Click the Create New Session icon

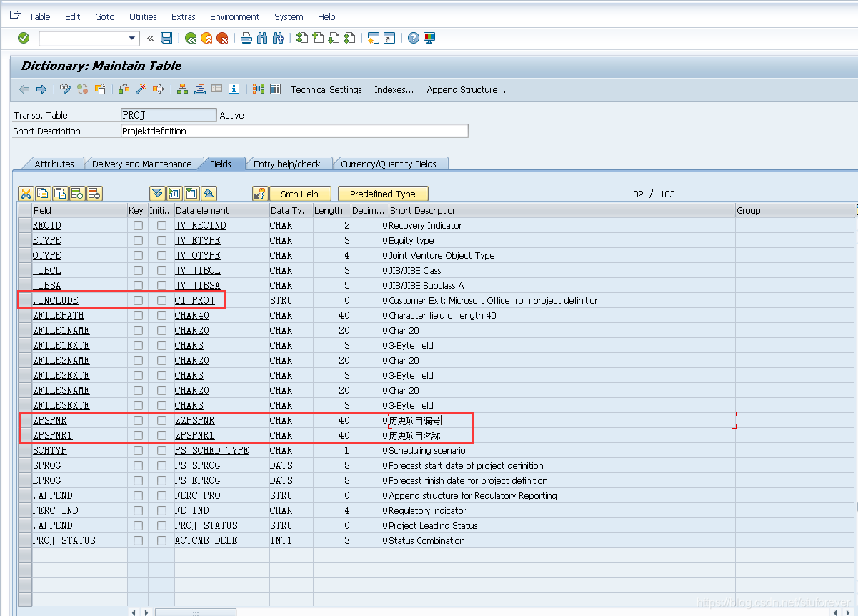coord(373,38)
